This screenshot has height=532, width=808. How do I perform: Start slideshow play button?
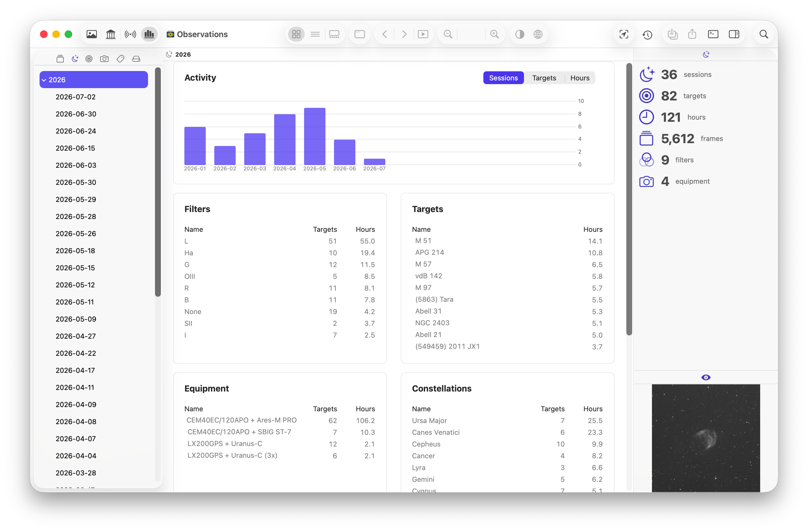pyautogui.click(x=423, y=34)
